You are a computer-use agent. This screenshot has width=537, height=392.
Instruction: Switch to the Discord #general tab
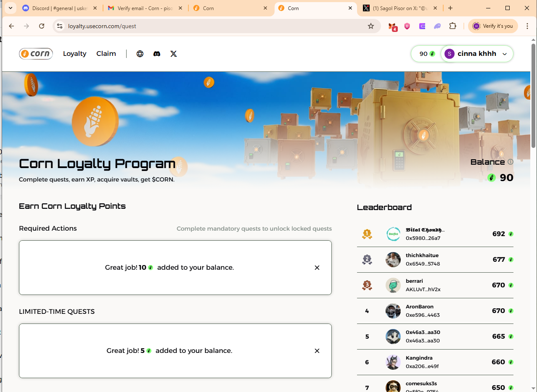(61, 8)
